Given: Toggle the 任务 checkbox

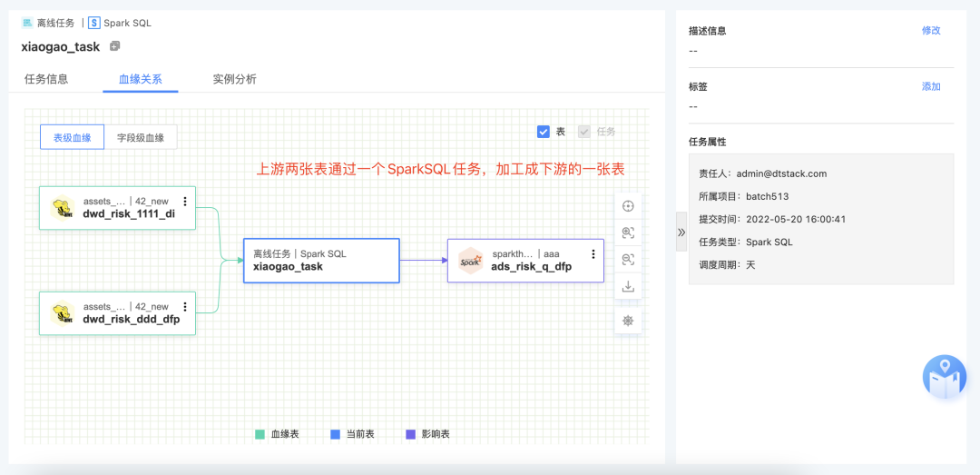Looking at the screenshot, I should [584, 132].
